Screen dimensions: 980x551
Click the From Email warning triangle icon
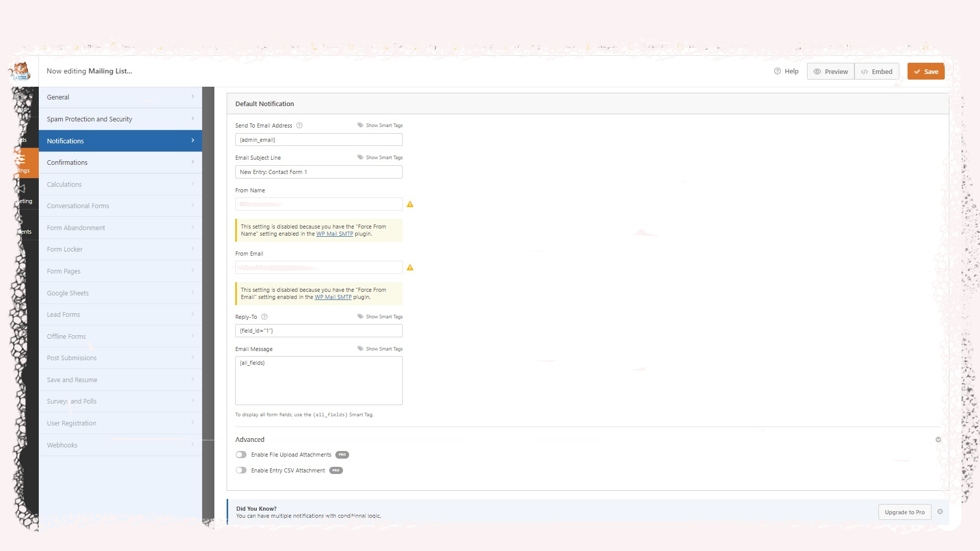click(x=410, y=268)
